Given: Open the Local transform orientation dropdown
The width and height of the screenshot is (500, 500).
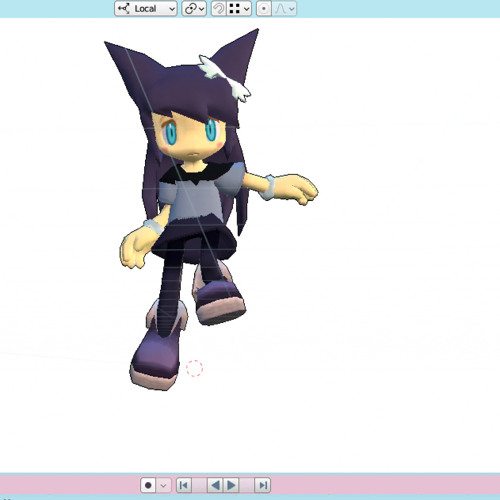Looking at the screenshot, I should 145,9.
